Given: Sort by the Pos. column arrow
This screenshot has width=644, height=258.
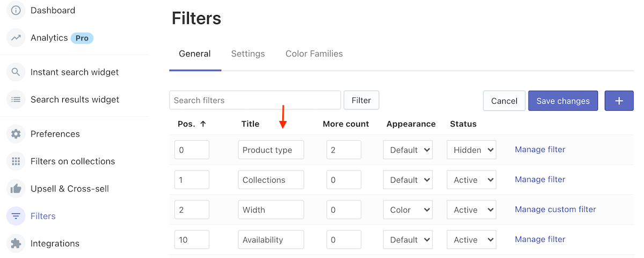Looking at the screenshot, I should [203, 124].
